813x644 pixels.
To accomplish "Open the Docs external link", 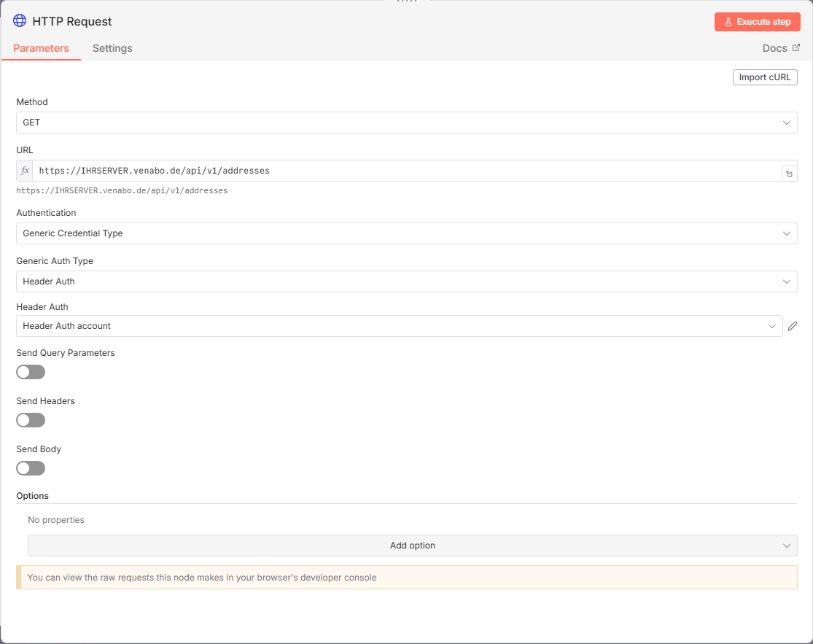I will pos(780,48).
